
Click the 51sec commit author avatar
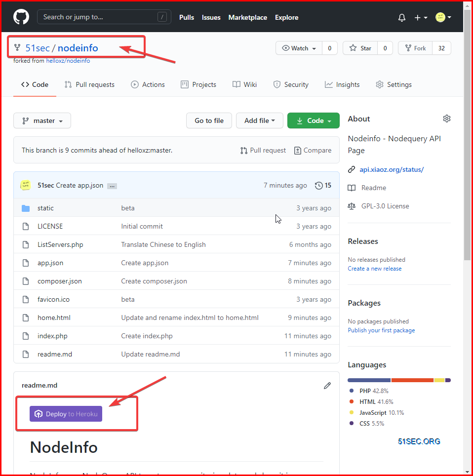[26, 185]
